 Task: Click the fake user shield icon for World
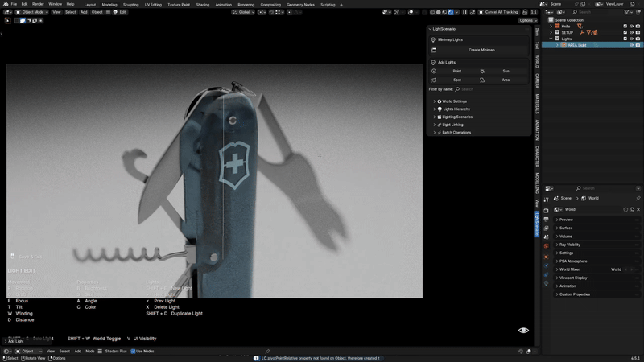click(x=625, y=210)
